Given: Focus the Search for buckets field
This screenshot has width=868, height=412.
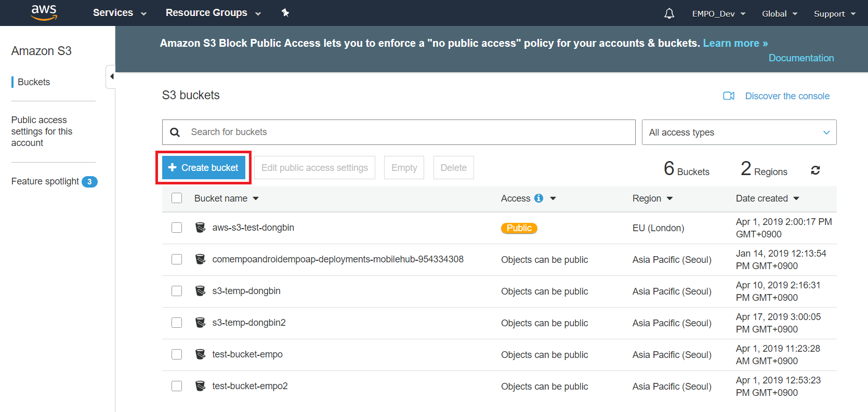Looking at the screenshot, I should click(x=399, y=132).
